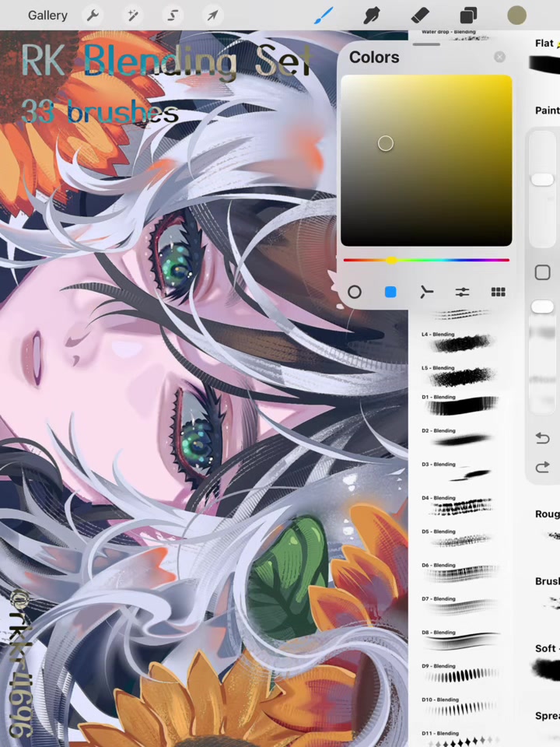Grab the Colors panel drag handle
Image resolution: width=560 pixels, height=747 pixels.
[x=426, y=44]
